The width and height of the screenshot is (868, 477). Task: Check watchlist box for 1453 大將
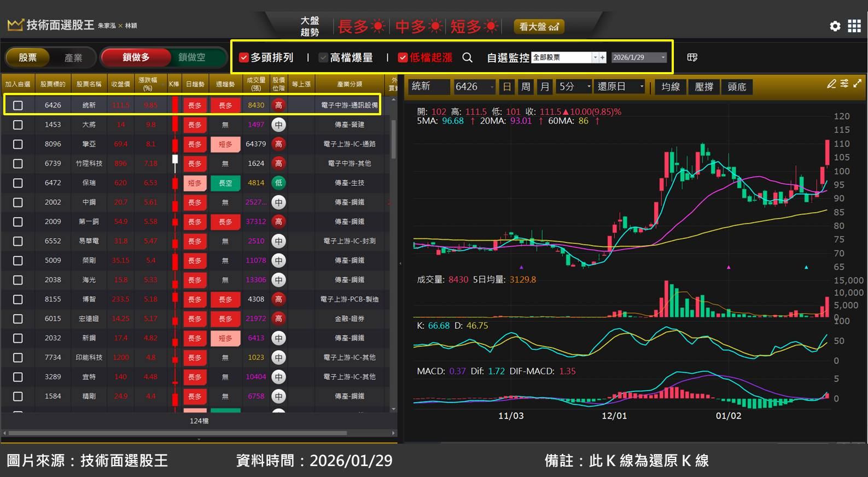pos(18,125)
